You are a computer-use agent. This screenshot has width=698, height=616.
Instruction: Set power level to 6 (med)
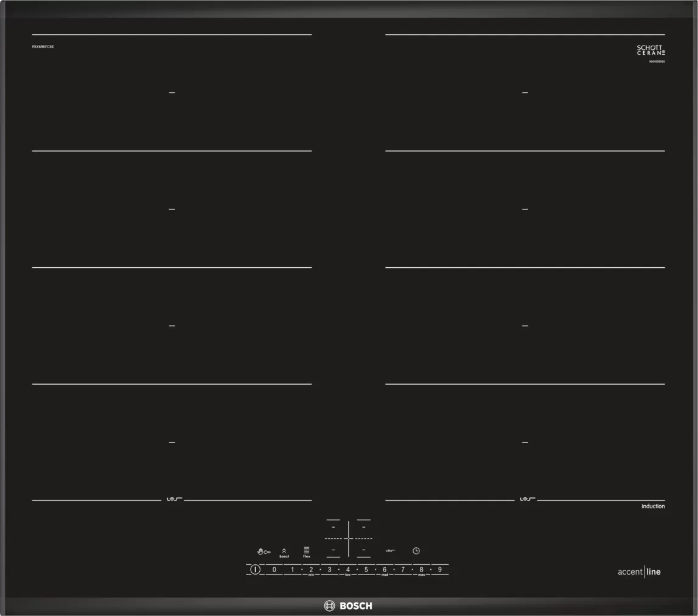coord(385,570)
